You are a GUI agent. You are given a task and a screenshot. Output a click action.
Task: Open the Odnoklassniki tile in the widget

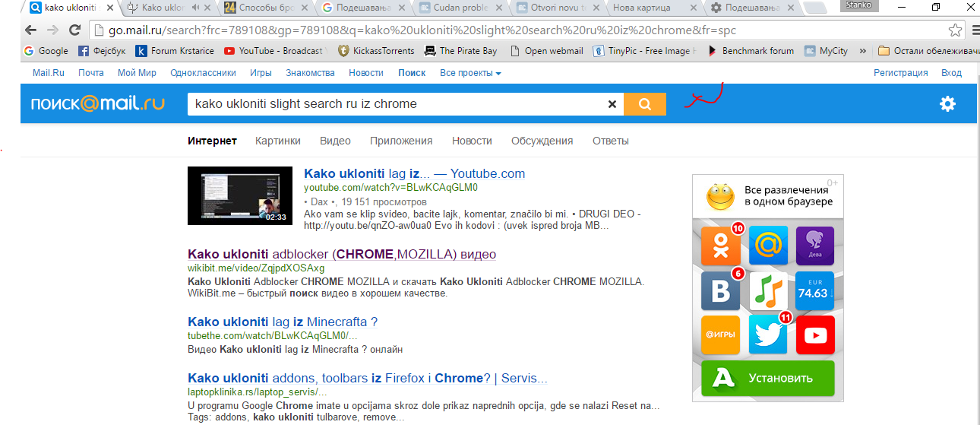720,246
